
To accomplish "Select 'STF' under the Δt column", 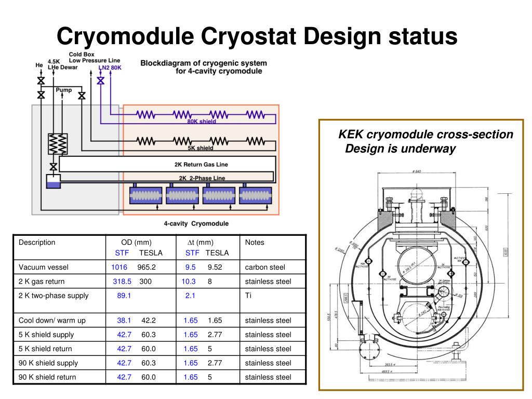I will coord(192,253).
